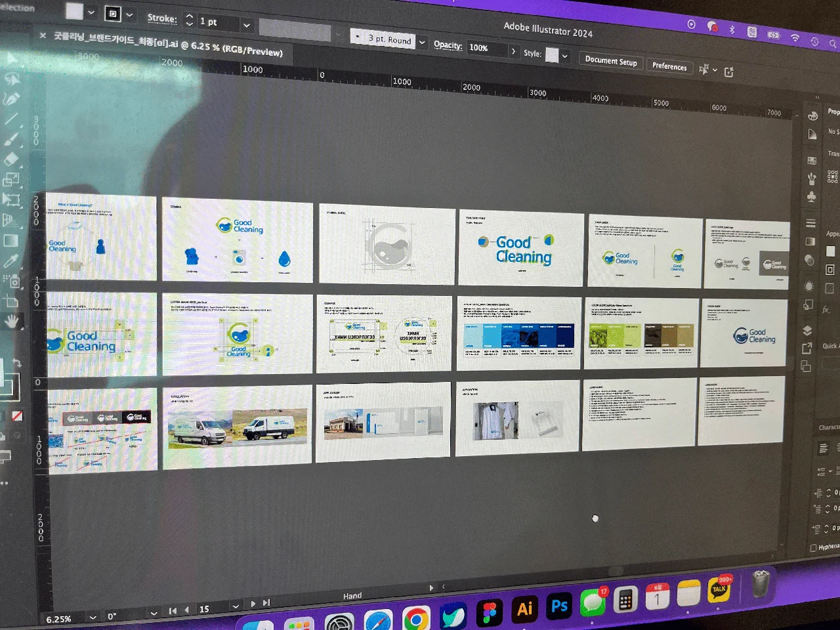This screenshot has height=630, width=840.
Task: Go to the first artboard
Action: pos(173,611)
